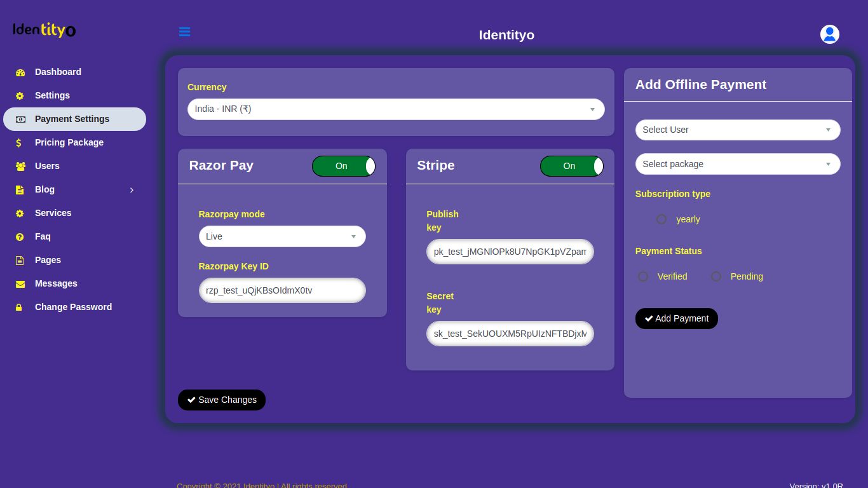The width and height of the screenshot is (868, 488).
Task: Click the Dashboard gauge icon
Action: coord(20,72)
